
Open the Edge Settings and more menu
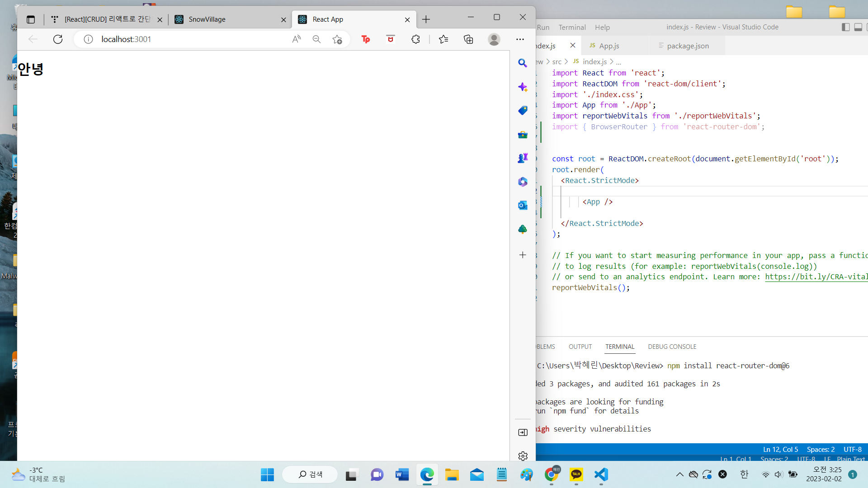pyautogui.click(x=520, y=39)
